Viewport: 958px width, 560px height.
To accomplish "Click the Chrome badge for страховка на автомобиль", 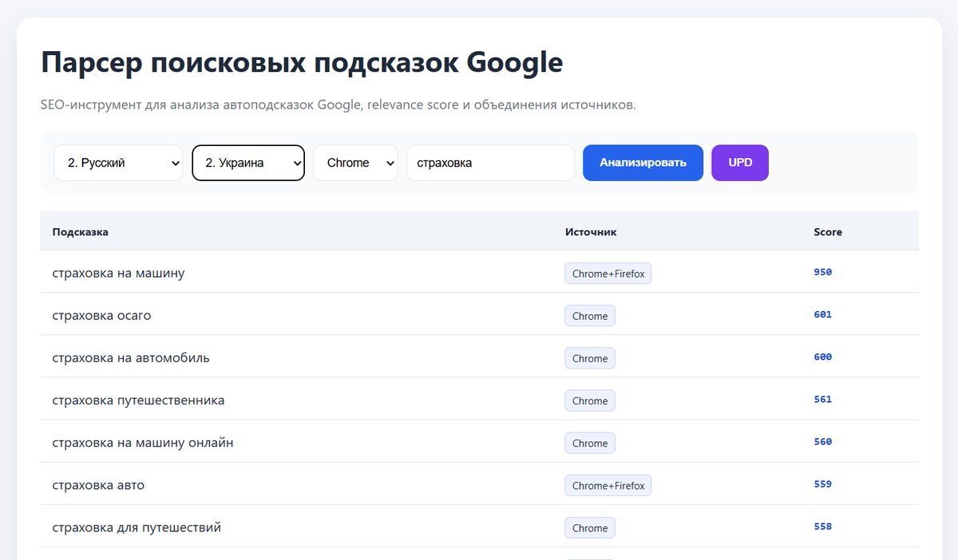I will click(x=590, y=358).
